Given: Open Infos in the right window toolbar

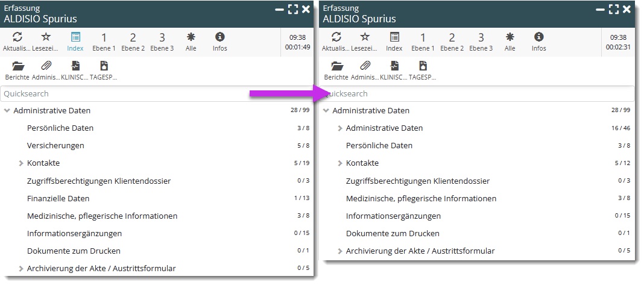Looking at the screenshot, I should click(x=538, y=37).
